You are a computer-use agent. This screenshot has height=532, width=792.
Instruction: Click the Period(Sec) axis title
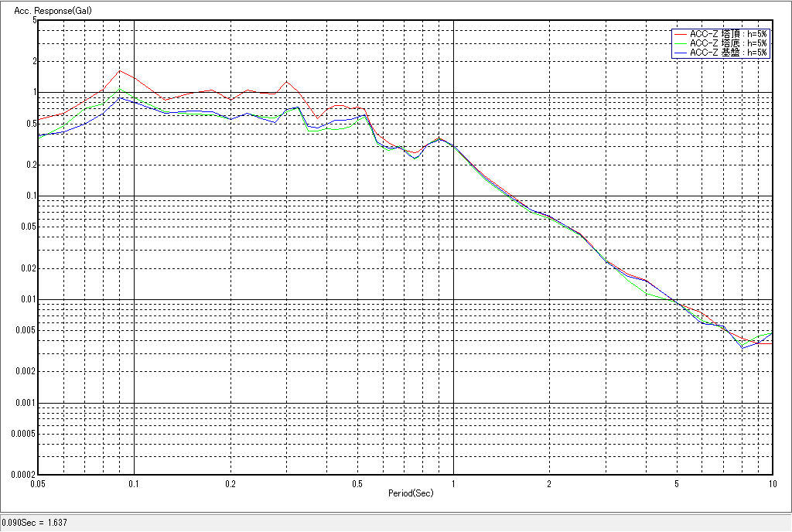tap(410, 493)
